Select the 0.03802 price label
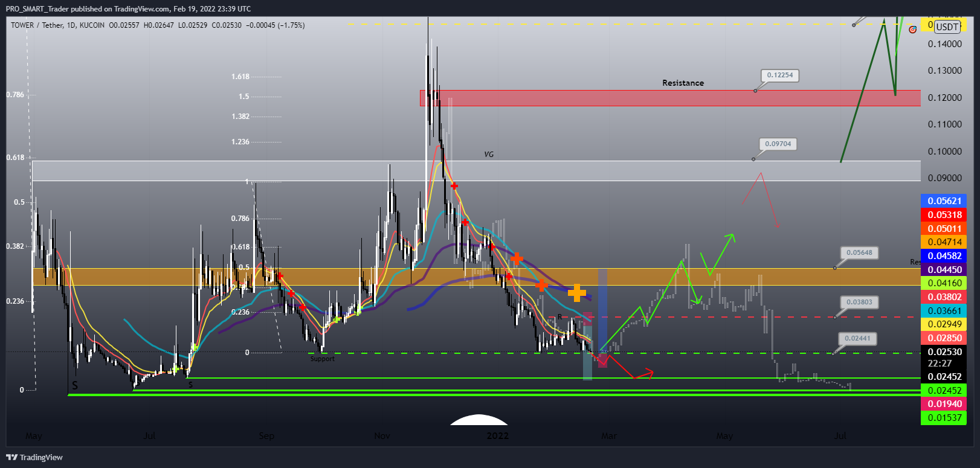 tap(944, 297)
